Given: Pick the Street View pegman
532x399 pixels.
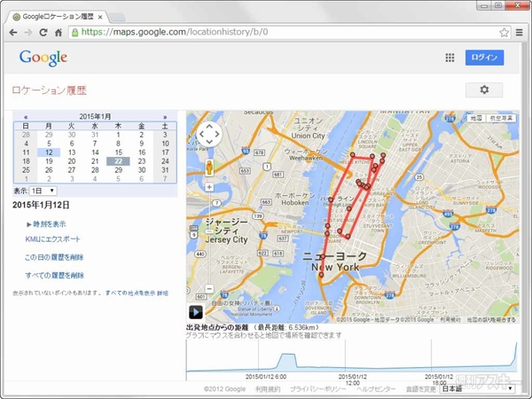Looking at the screenshot, I should click(209, 168).
